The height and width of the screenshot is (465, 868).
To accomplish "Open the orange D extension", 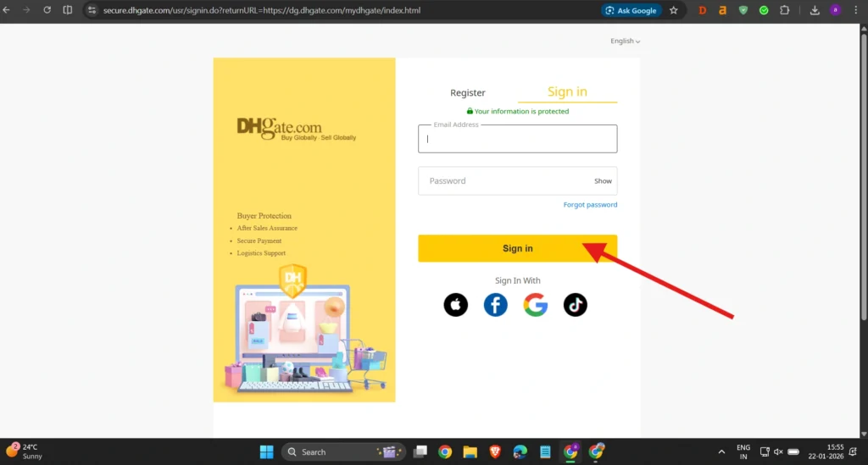I will click(703, 10).
